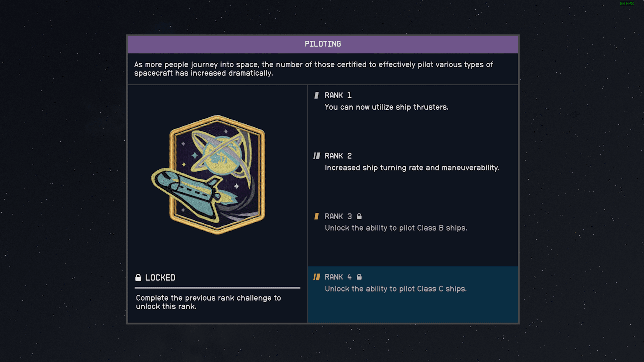This screenshot has width=644, height=362.
Task: Click the lock icon next to Rank 3
Action: click(359, 216)
